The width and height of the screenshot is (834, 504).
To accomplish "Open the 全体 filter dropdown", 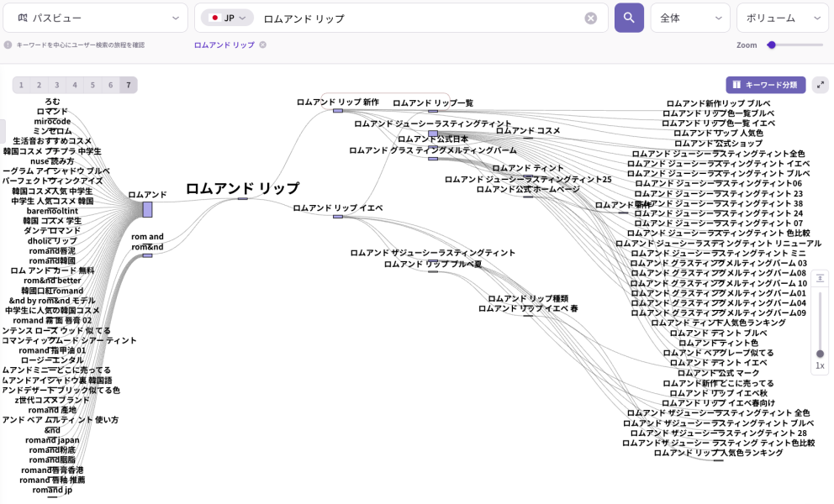I will click(690, 18).
